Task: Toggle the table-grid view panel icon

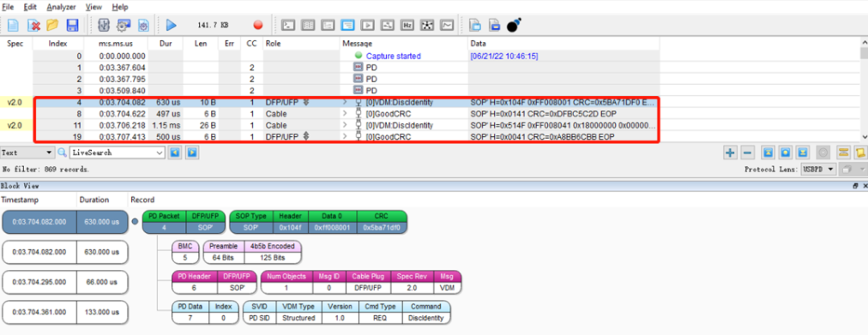Action: tap(308, 25)
